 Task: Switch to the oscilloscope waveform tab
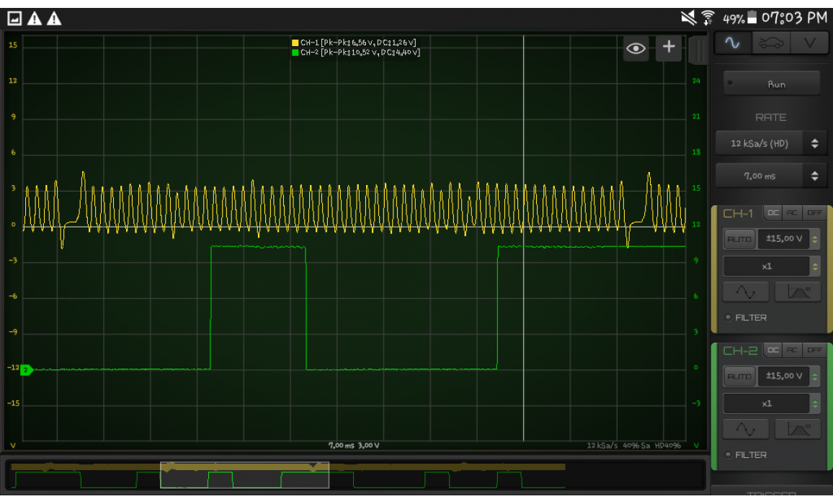(732, 43)
